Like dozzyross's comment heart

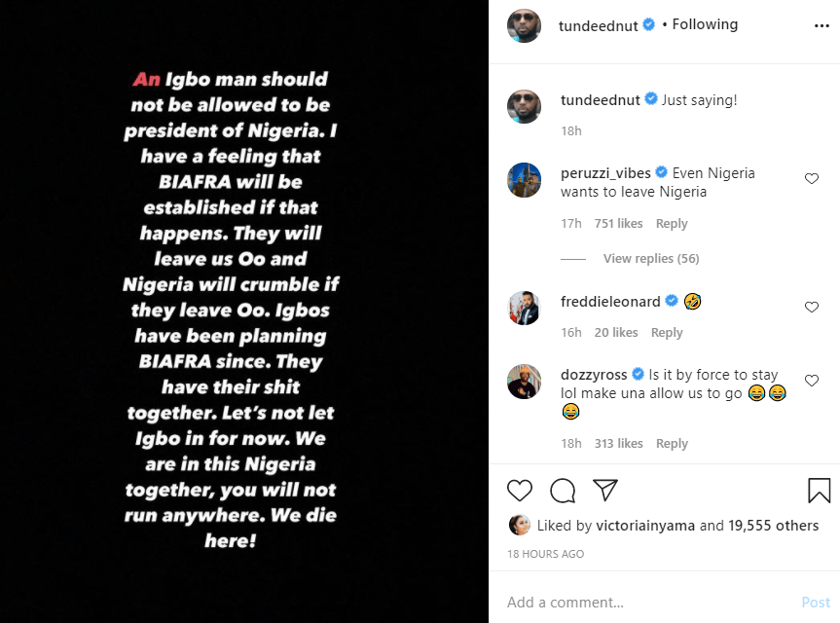coord(812,381)
